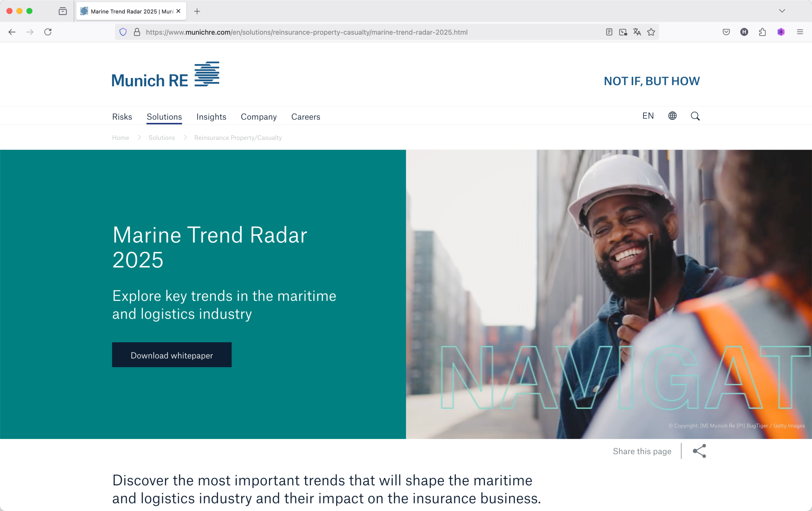Reload the current page

48,32
